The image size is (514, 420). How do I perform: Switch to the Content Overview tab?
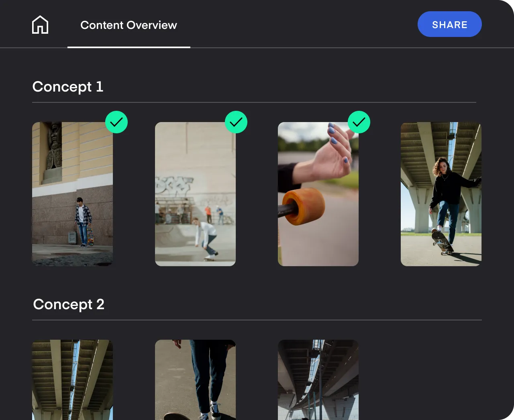click(x=128, y=25)
